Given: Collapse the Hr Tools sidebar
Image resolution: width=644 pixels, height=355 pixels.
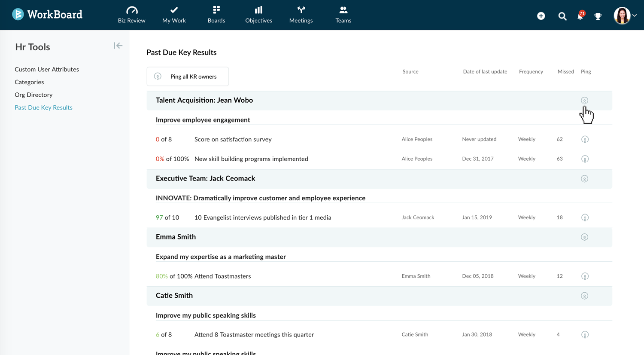Looking at the screenshot, I should 118,46.
